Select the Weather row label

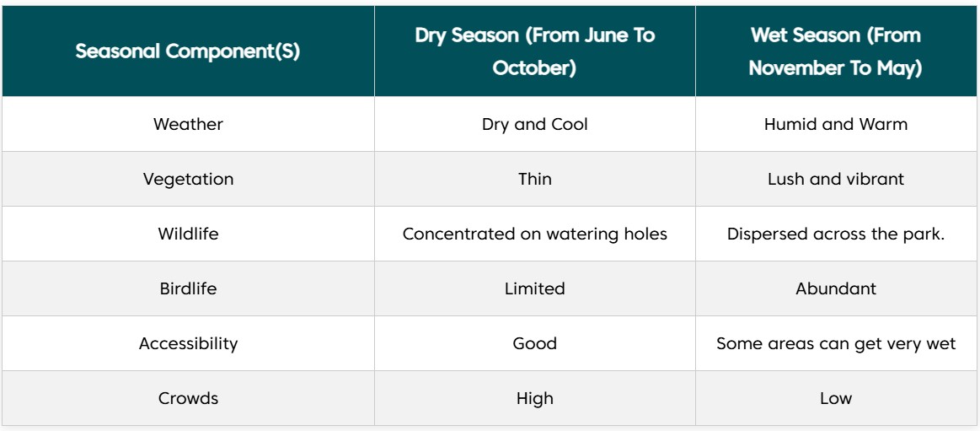tap(188, 124)
